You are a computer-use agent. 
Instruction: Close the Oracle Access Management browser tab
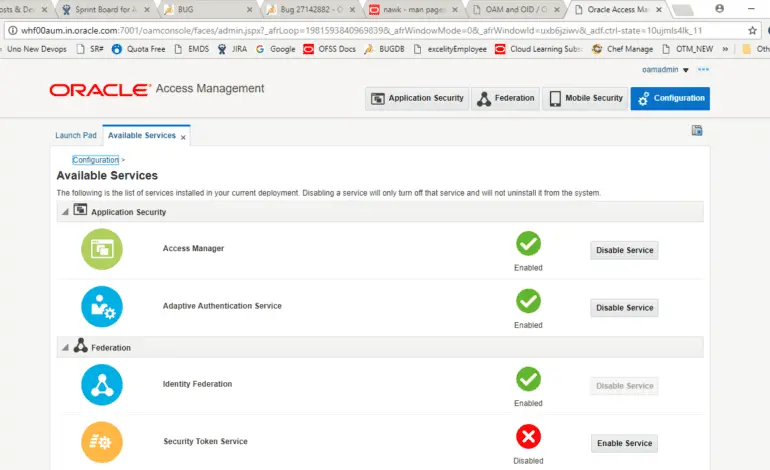click(x=659, y=9)
